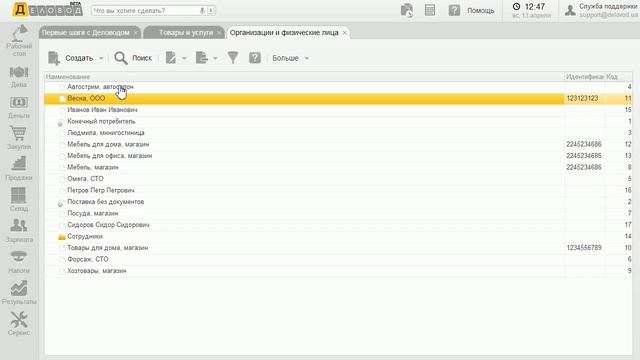Click the toolbar question mark icon

pyautogui.click(x=255, y=58)
